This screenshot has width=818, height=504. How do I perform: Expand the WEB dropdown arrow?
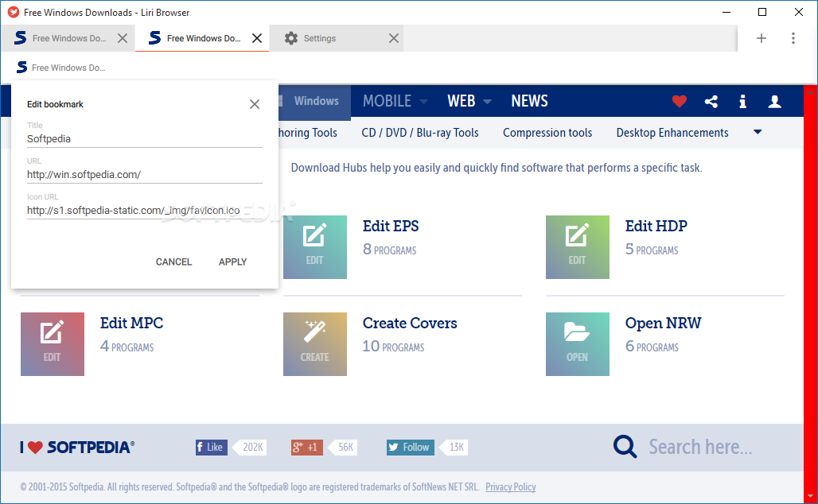(487, 102)
